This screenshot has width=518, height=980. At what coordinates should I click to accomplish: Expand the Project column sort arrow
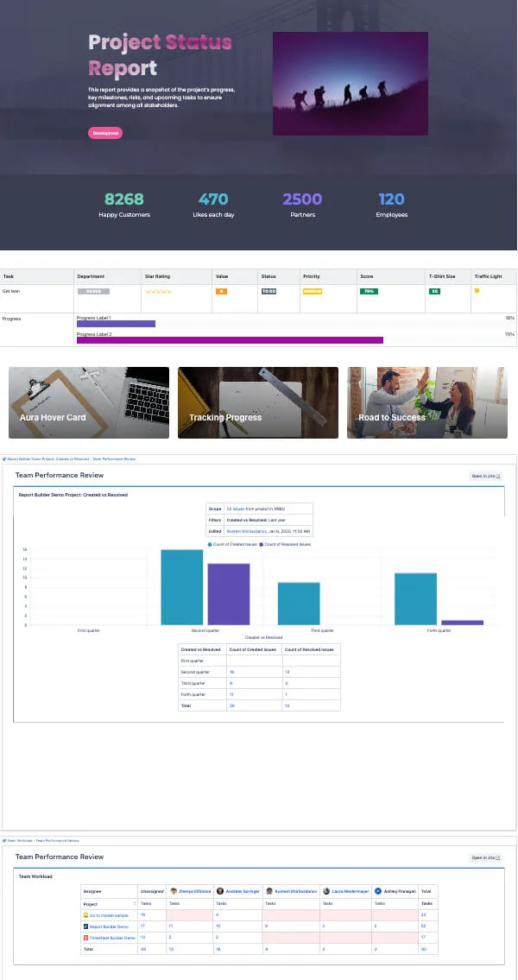[x=135, y=904]
